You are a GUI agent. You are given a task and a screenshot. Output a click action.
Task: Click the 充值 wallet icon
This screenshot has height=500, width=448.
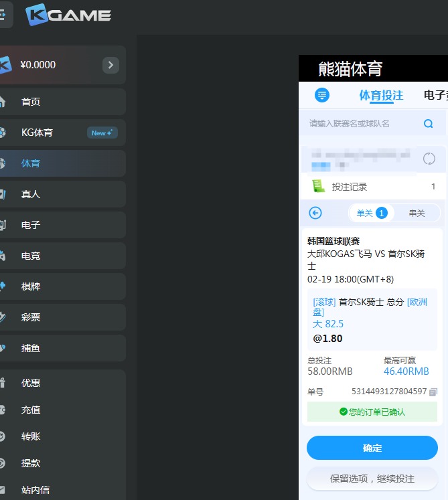[2, 410]
